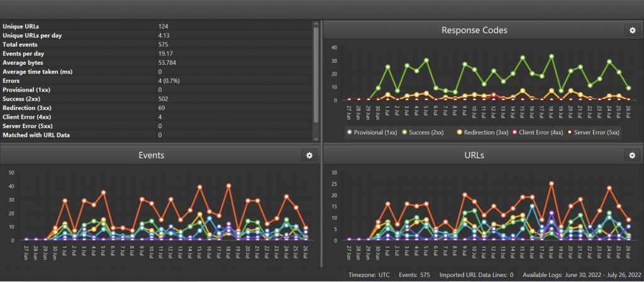644x282 pixels.
Task: Toggle Client Error (4xx) legend series
Action: (x=537, y=133)
